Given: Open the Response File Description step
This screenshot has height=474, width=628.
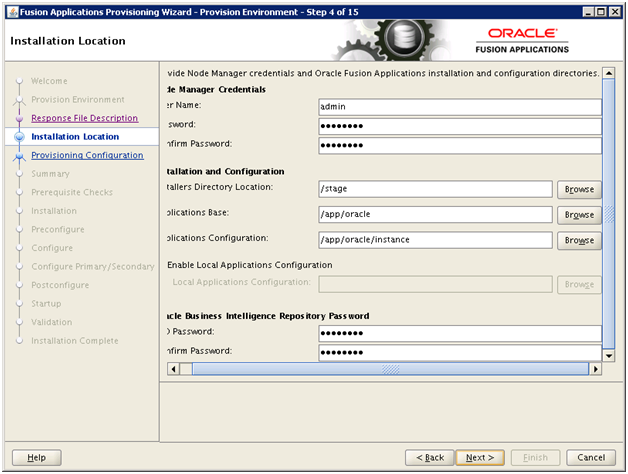Looking at the screenshot, I should (x=85, y=118).
